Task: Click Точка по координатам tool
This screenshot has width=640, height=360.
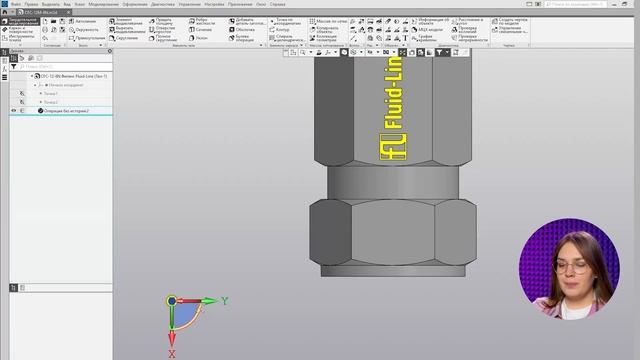Action: [285, 21]
